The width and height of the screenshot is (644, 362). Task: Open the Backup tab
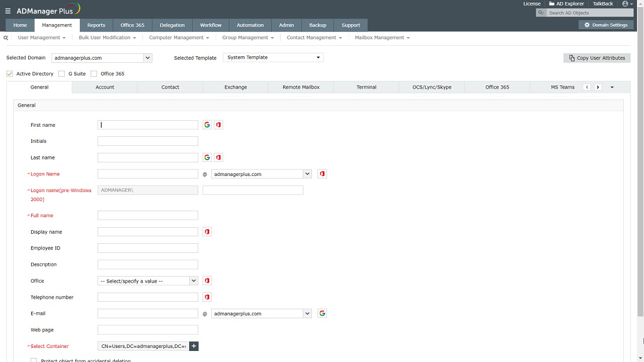click(x=317, y=25)
